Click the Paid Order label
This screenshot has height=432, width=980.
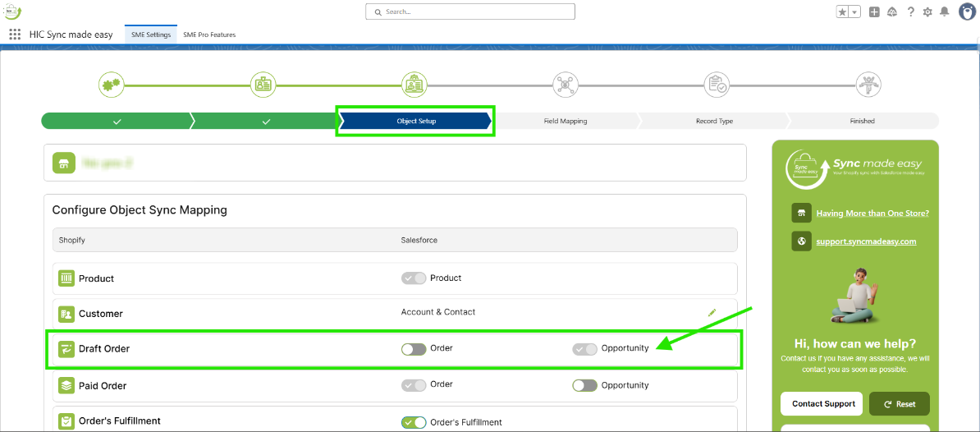point(103,386)
